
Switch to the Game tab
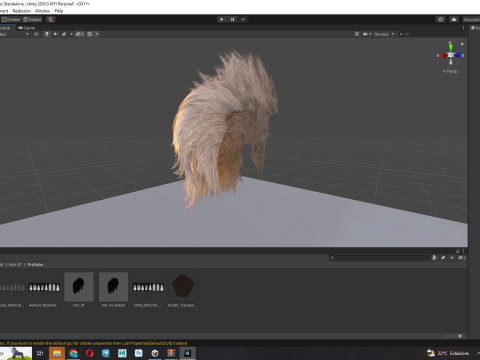(27, 28)
